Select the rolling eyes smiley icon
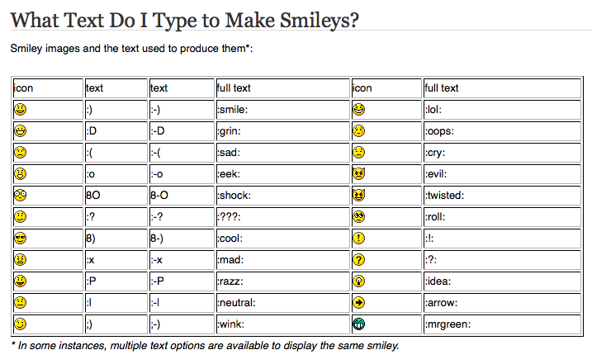 pos(358,217)
